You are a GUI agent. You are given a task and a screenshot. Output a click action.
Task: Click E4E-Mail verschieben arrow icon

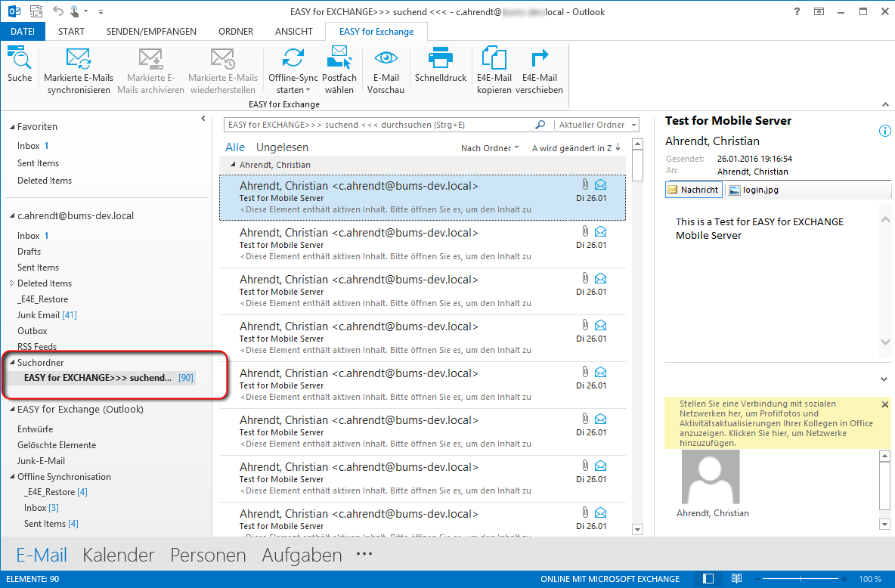540,57
